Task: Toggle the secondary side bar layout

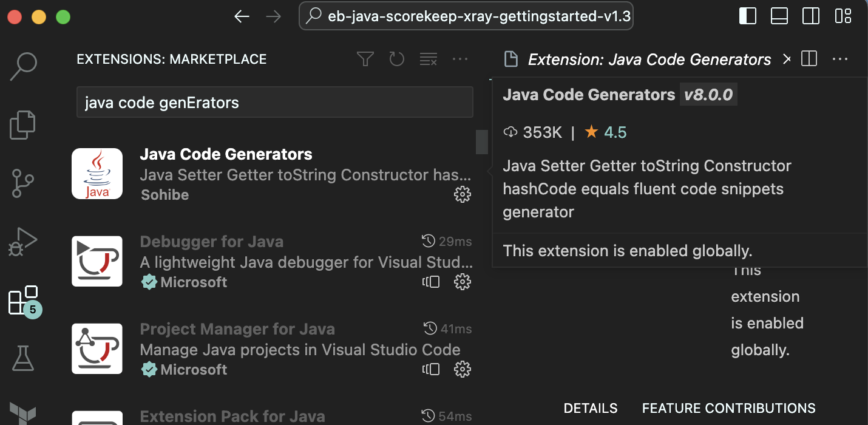Action: tap(811, 16)
